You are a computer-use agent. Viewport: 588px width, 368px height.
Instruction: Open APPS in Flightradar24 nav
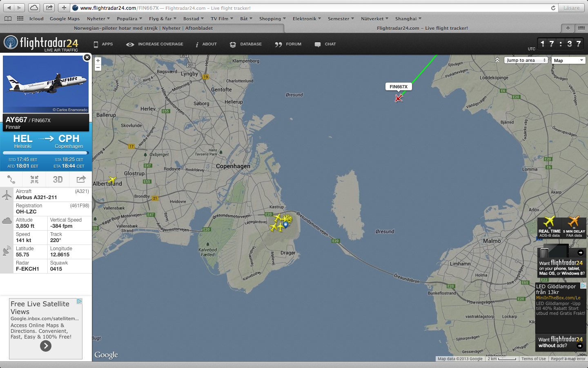(x=103, y=44)
